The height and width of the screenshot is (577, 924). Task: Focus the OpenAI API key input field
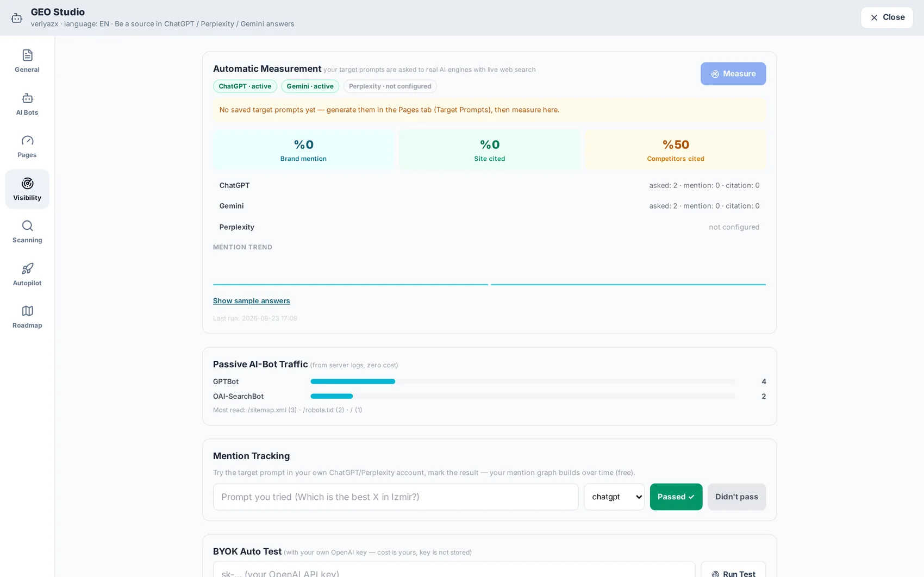(x=454, y=570)
